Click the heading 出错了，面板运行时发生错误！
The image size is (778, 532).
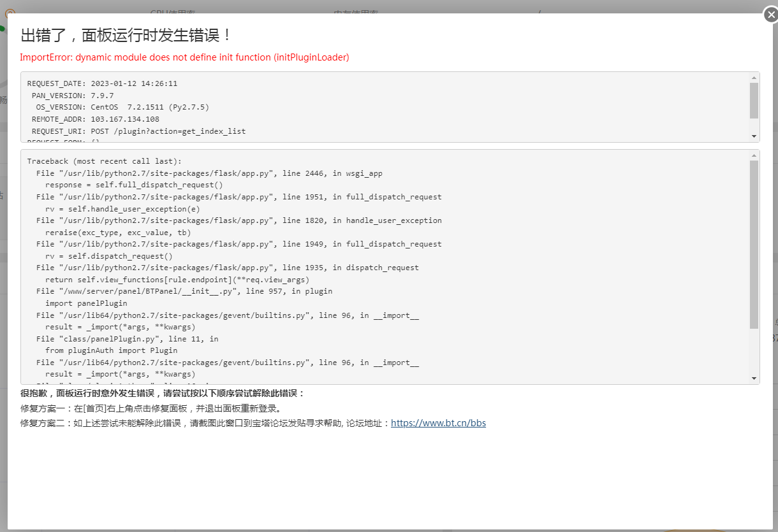click(x=127, y=34)
